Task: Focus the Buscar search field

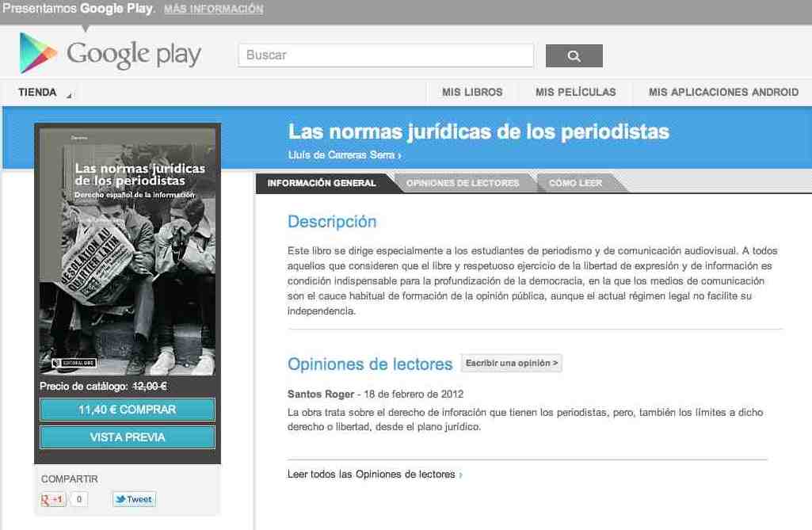Action: click(x=386, y=55)
